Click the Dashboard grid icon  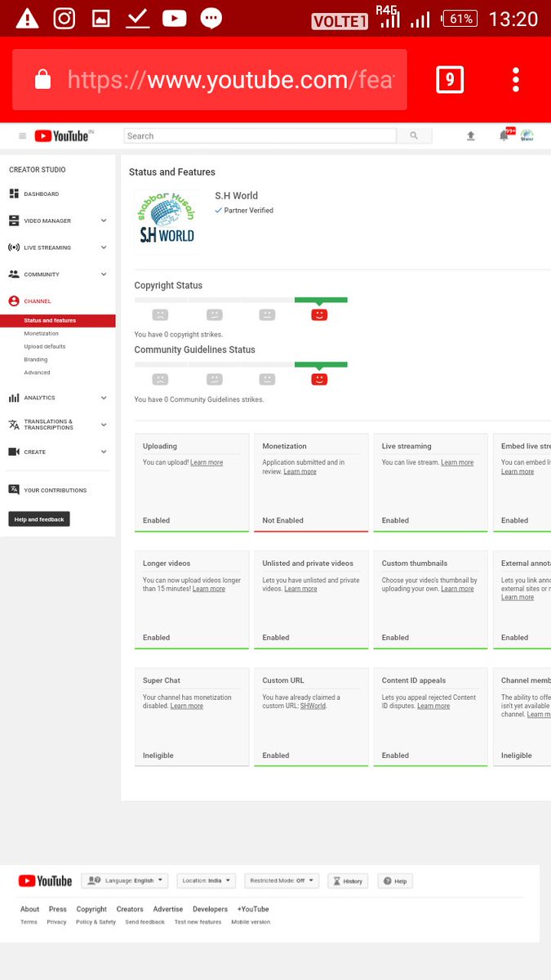(x=14, y=194)
